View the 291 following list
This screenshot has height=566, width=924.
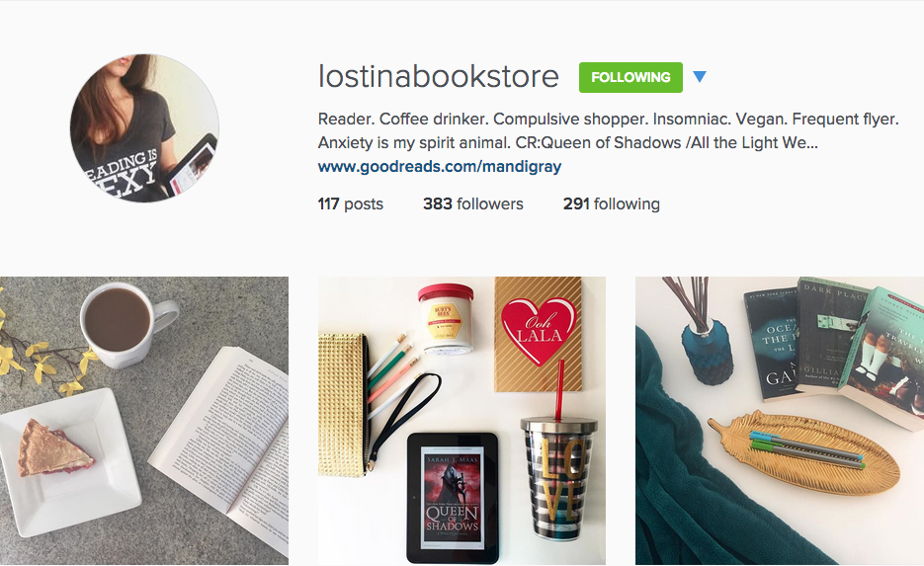pos(612,203)
